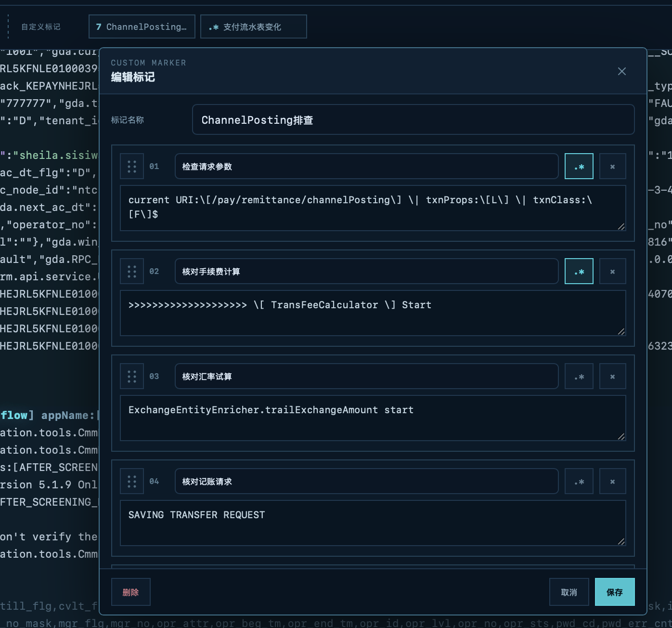This screenshot has width=672, height=628.
Task: Click resize grip of SAVING TRANSFER textarea
Action: coord(621,541)
